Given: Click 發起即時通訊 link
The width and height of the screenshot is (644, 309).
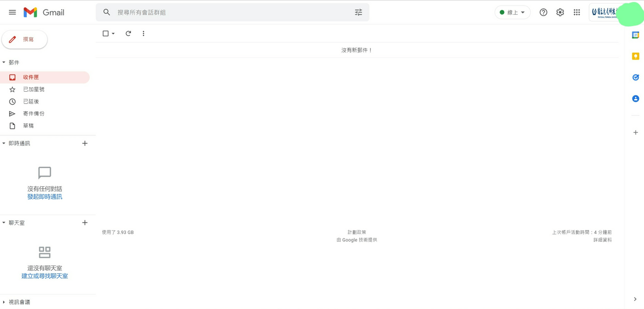Looking at the screenshot, I should pos(45,197).
